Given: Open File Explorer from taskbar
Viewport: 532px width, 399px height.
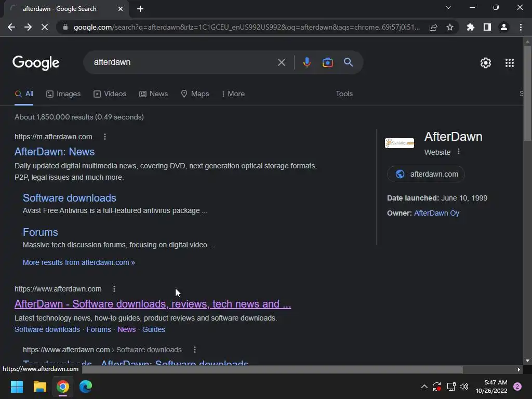Looking at the screenshot, I should [39, 387].
